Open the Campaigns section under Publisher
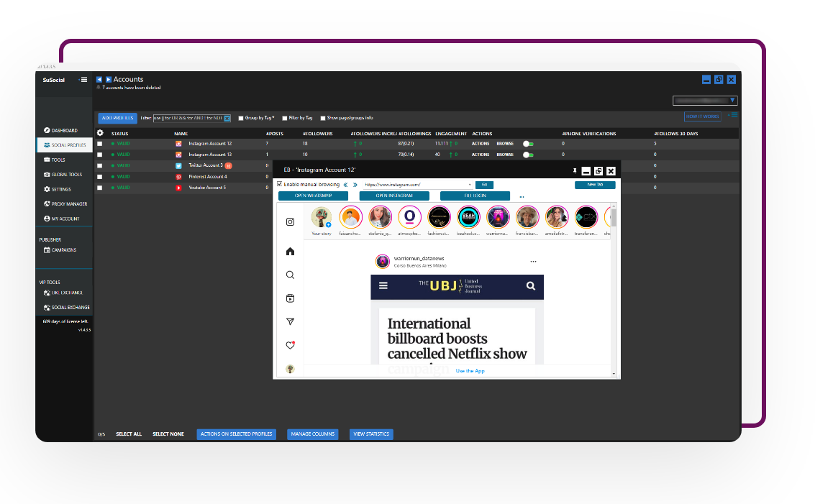 pos(65,249)
